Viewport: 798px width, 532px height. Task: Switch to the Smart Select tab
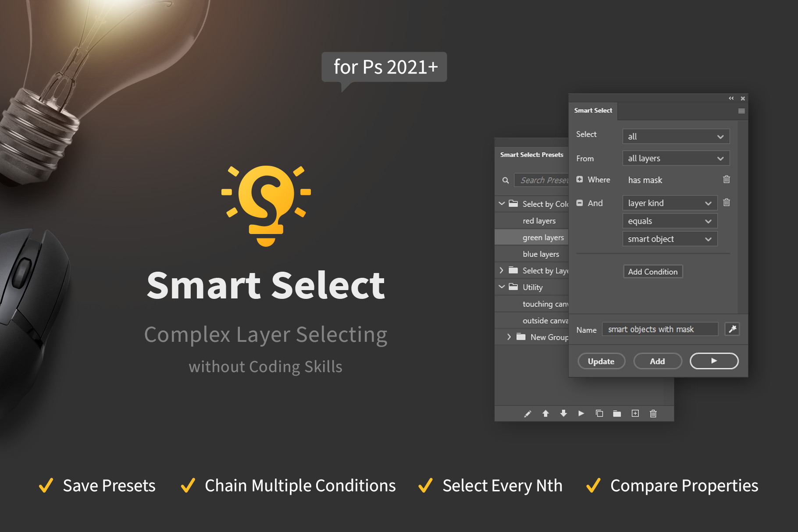click(x=593, y=110)
